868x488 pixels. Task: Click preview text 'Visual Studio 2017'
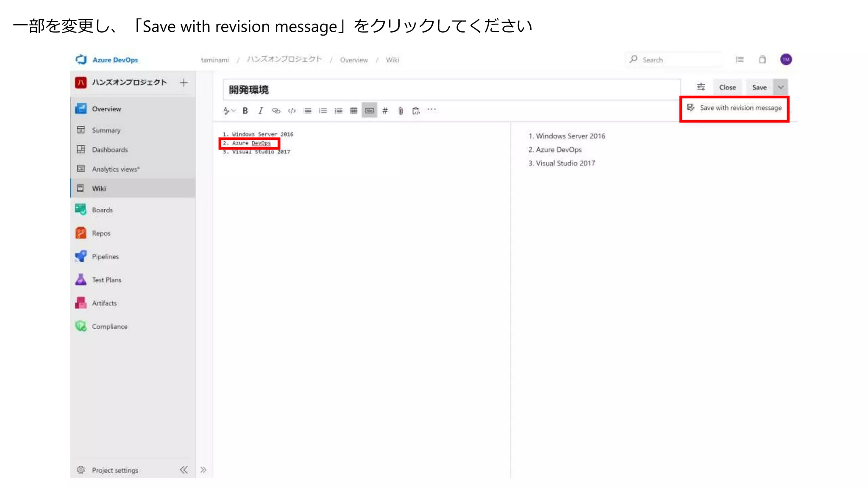tap(565, 163)
